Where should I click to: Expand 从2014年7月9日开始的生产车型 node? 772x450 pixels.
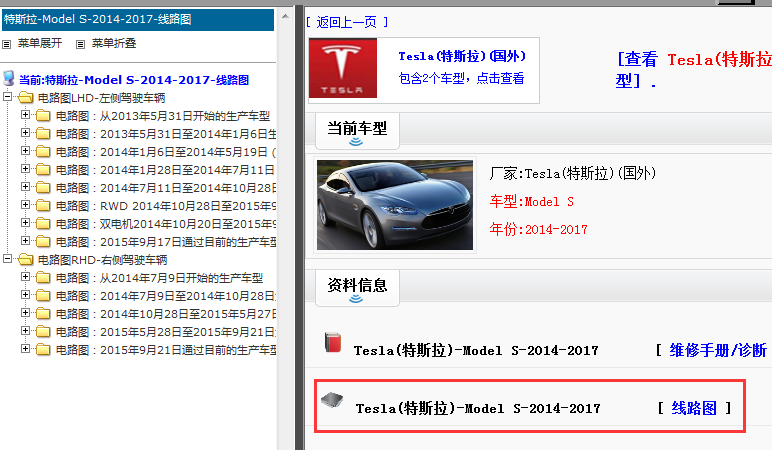[x=25, y=277]
